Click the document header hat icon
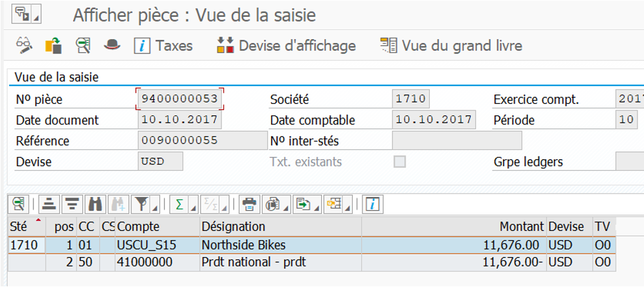The width and height of the screenshot is (644, 287). click(113, 46)
